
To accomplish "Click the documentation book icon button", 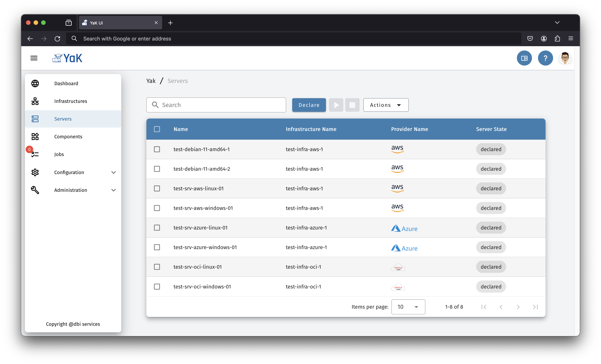I will (524, 58).
